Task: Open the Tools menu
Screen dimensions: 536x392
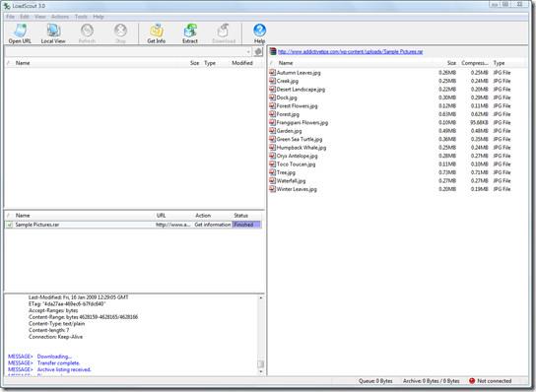Action: pyautogui.click(x=82, y=17)
